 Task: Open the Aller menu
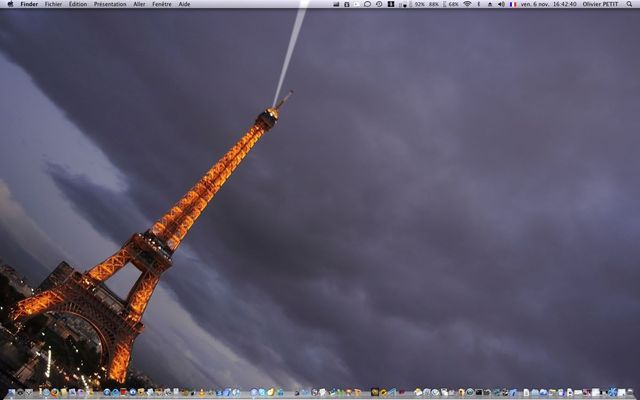point(139,4)
